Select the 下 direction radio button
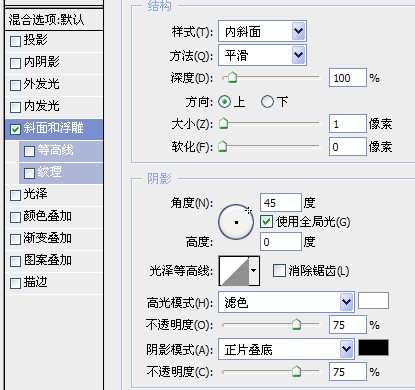The width and height of the screenshot is (415, 390). point(267,102)
